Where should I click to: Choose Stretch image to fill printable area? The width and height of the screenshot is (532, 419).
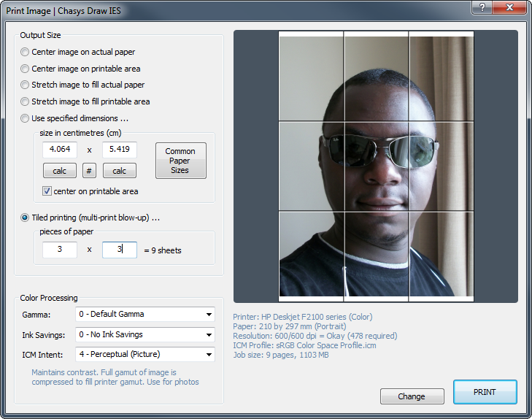click(26, 102)
